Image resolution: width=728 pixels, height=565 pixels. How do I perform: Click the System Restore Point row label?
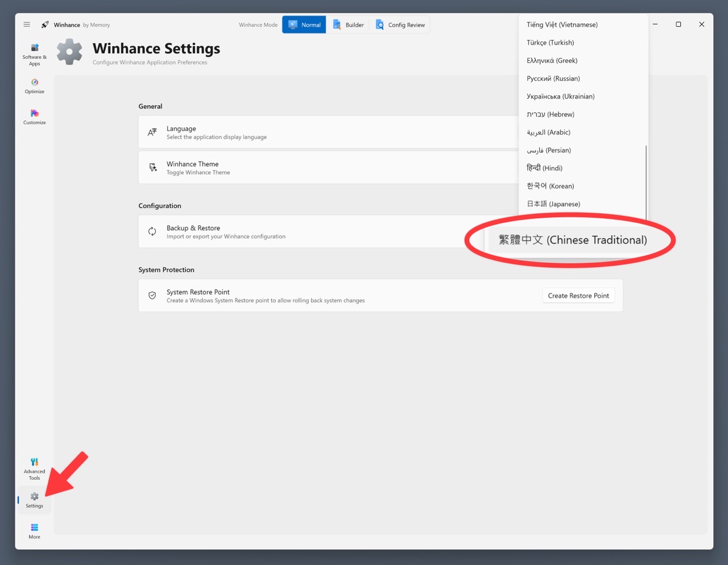(198, 292)
